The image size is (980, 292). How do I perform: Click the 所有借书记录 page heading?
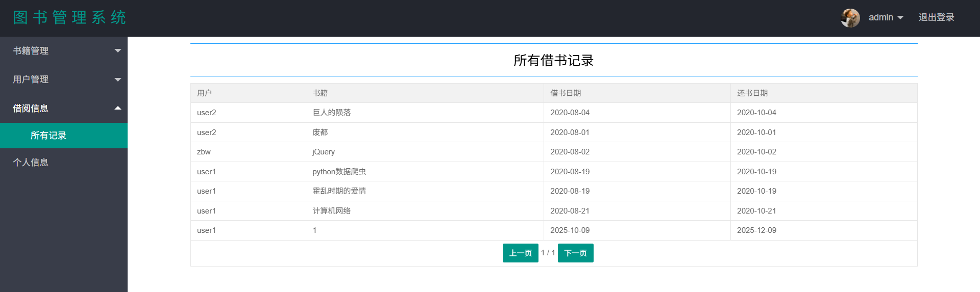[x=553, y=61]
